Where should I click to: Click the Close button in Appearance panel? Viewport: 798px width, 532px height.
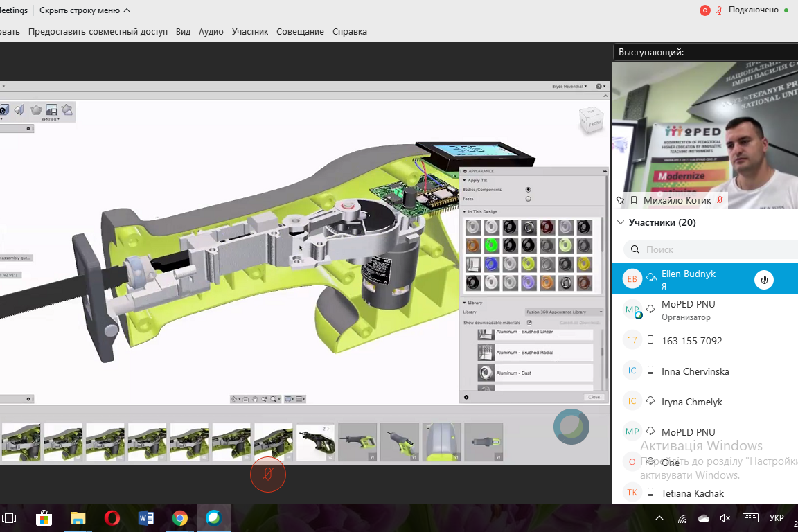click(x=594, y=397)
